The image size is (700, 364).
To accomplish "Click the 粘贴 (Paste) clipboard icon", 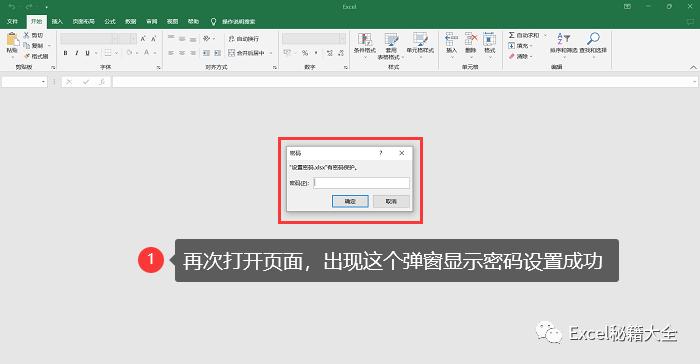I will point(12,40).
